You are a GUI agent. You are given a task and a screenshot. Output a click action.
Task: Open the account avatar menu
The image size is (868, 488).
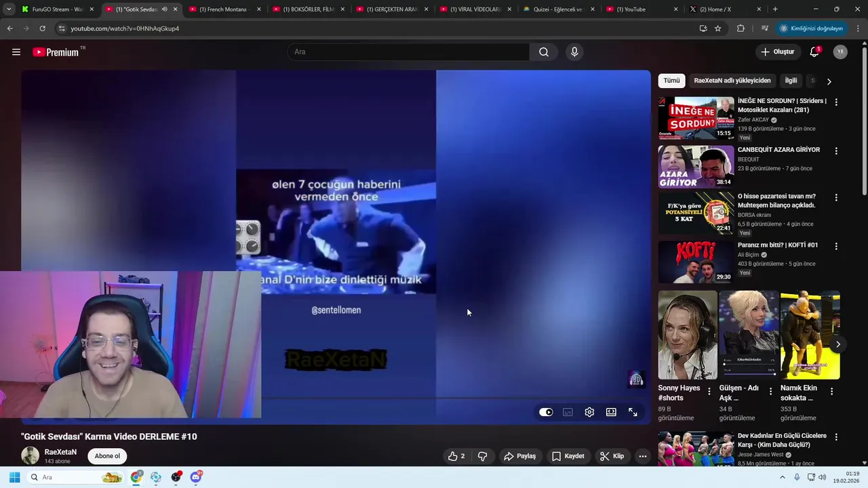coord(840,52)
